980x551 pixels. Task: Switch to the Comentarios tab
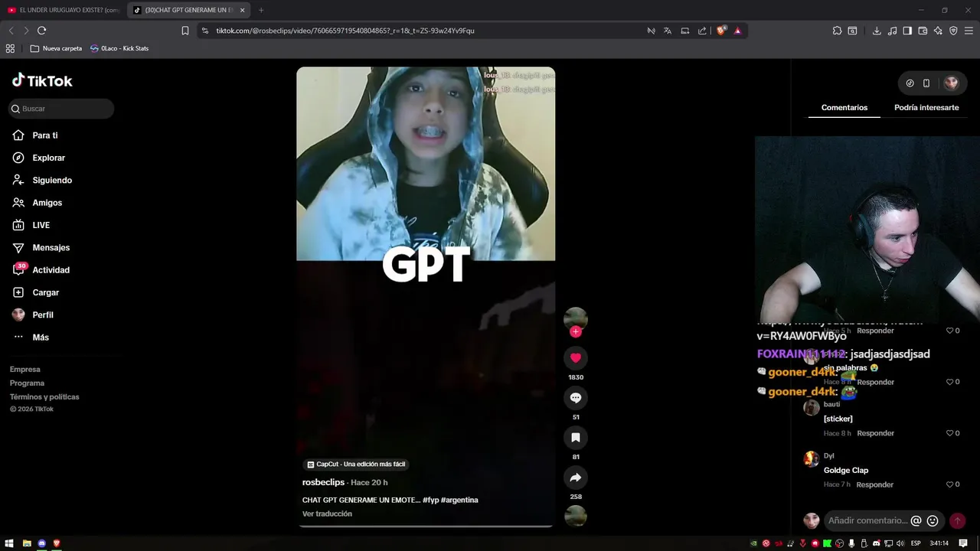click(x=844, y=108)
